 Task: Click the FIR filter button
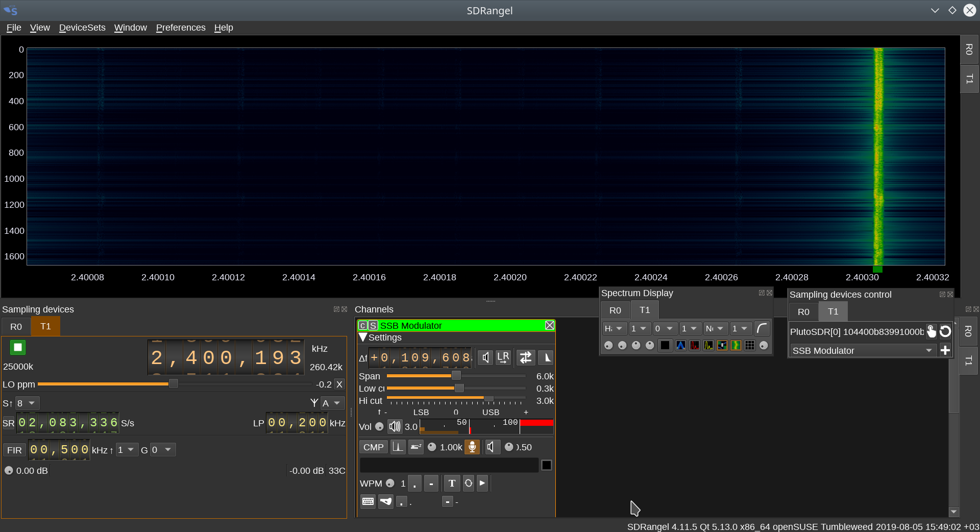click(14, 450)
